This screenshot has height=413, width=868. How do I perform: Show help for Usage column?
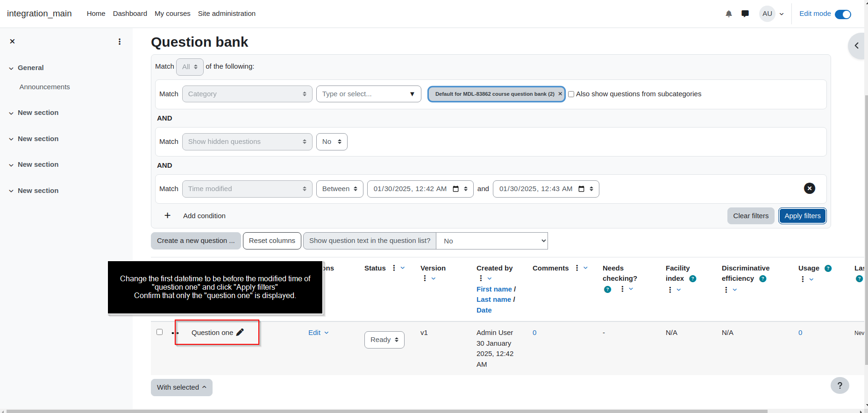pos(828,268)
